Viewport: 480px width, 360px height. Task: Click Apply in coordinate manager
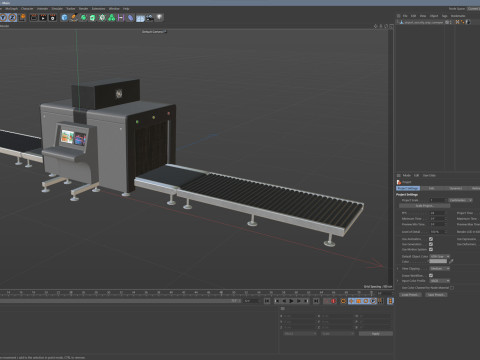click(x=376, y=334)
